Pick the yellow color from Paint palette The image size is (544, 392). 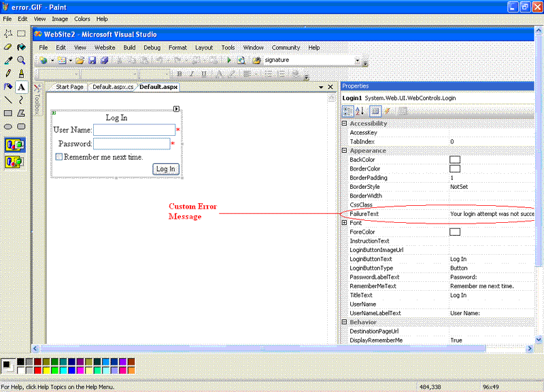point(46,370)
